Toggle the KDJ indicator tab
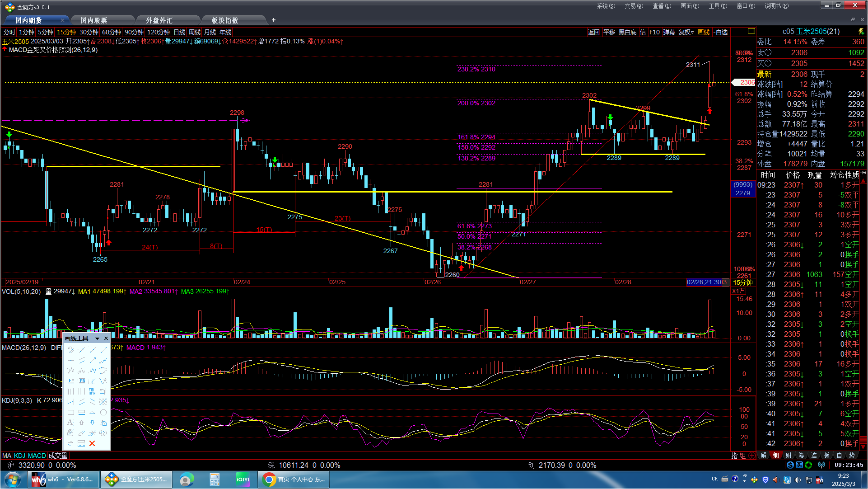Viewport: 868px width, 489px height. coord(19,456)
